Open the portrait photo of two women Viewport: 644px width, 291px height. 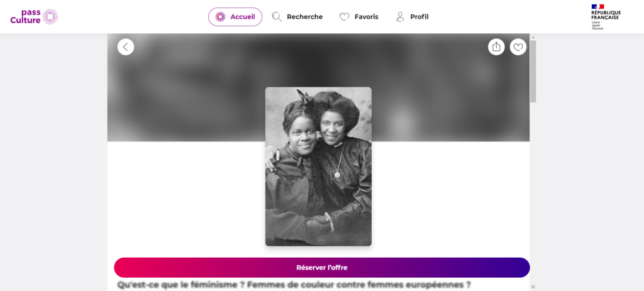318,167
